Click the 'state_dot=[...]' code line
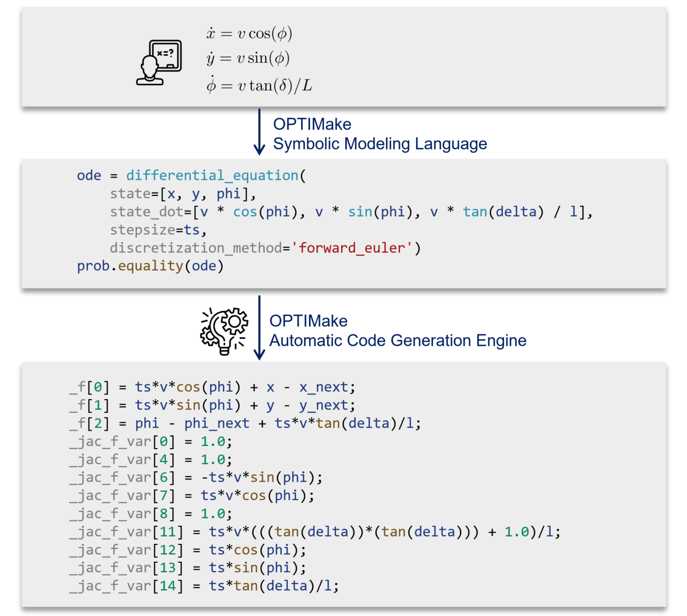The width and height of the screenshot is (687, 616). click(x=352, y=212)
